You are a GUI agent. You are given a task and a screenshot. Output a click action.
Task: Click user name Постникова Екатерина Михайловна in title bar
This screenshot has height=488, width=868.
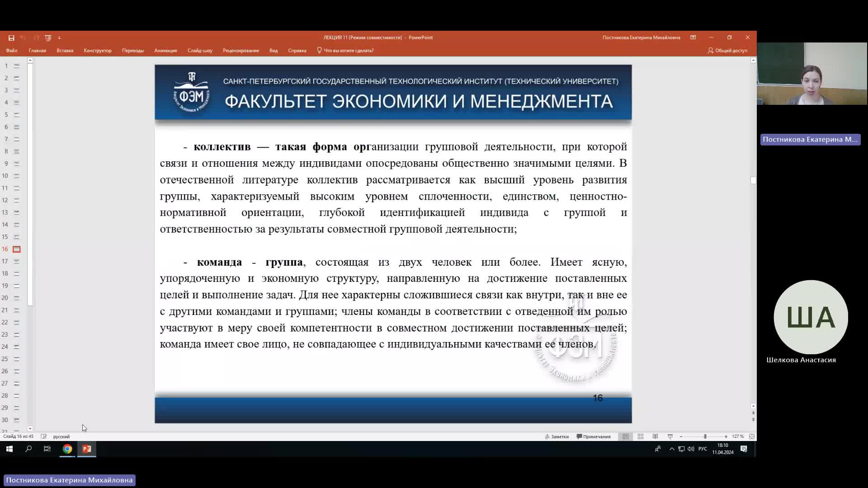point(641,38)
